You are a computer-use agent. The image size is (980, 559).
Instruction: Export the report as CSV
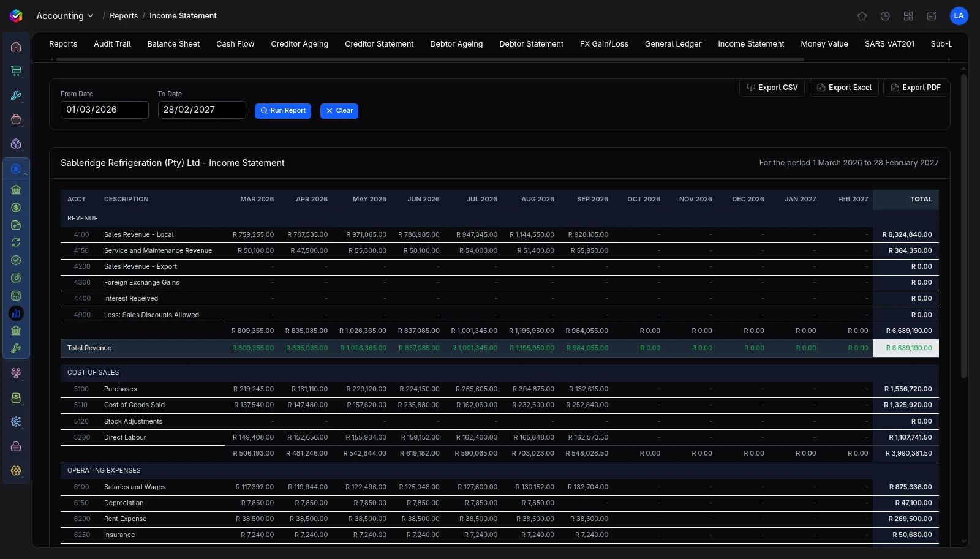(772, 88)
